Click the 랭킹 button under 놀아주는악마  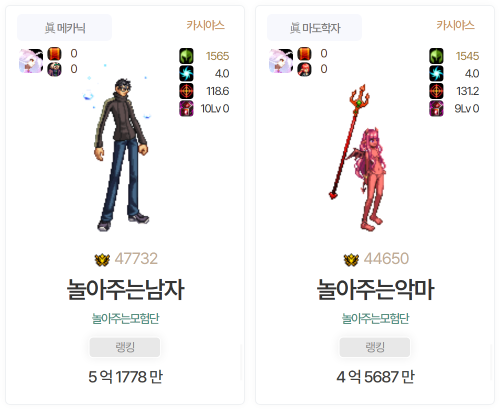375,347
